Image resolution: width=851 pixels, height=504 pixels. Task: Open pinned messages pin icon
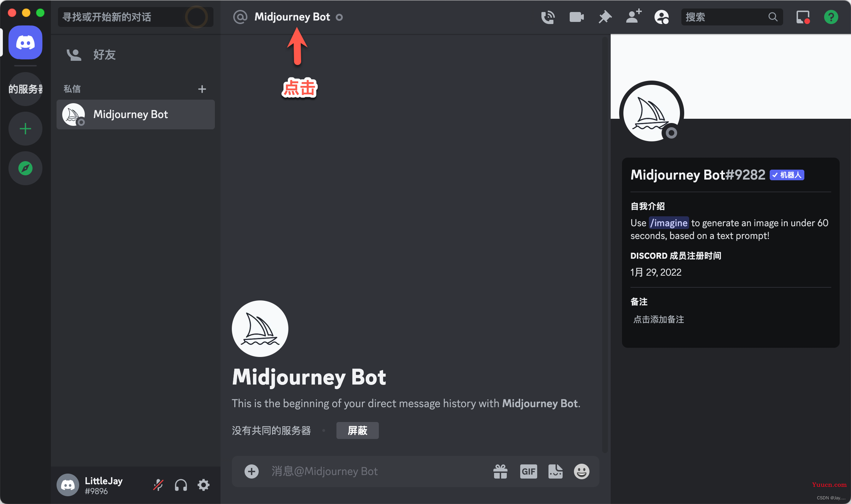(x=605, y=17)
